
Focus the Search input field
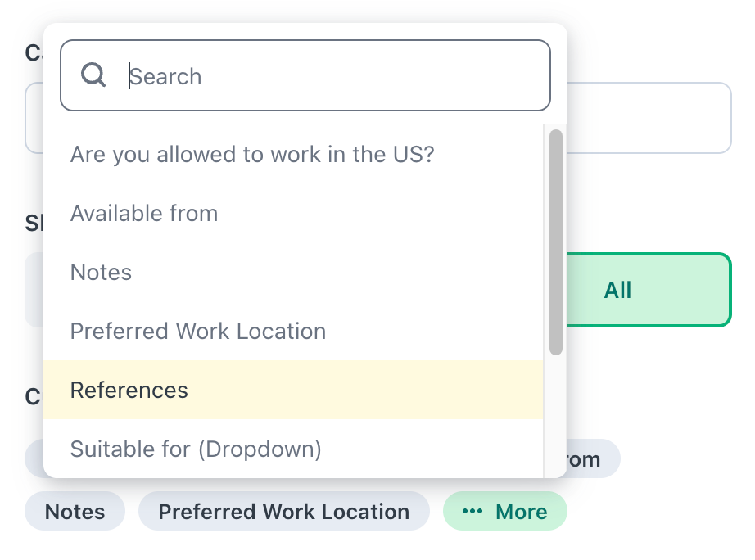[305, 75]
